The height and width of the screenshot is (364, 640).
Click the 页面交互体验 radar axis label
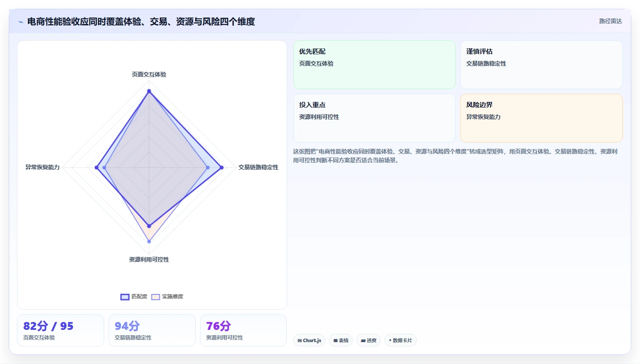pos(149,74)
